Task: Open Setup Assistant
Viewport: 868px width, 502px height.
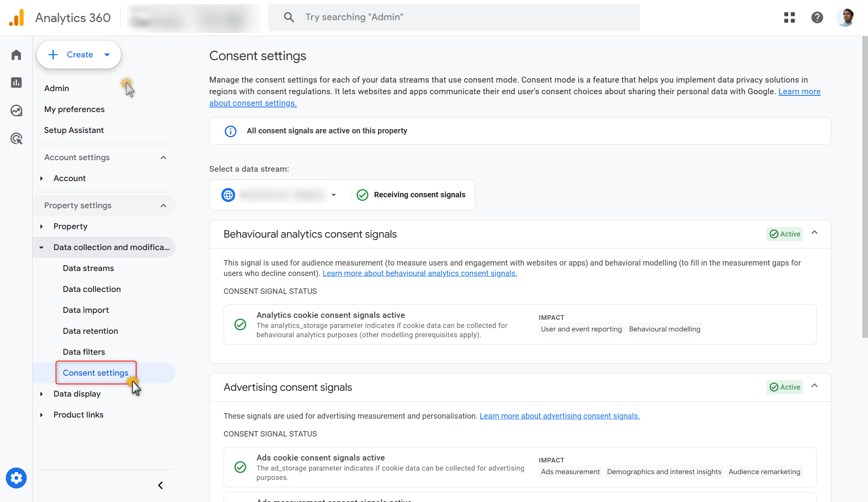Action: [74, 130]
